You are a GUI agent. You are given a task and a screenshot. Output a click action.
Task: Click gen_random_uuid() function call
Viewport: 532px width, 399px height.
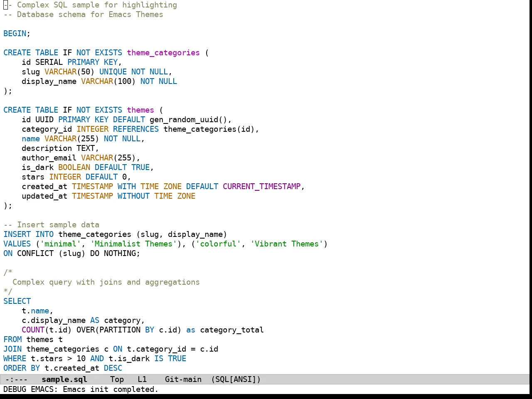pos(188,119)
